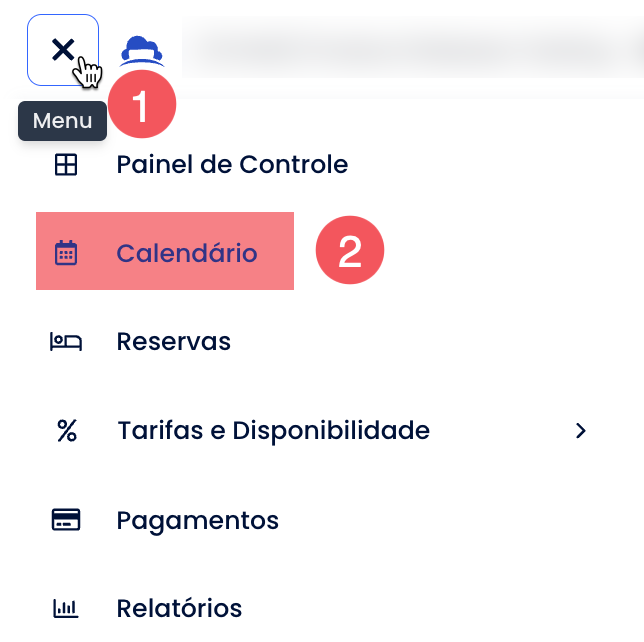Close the menu with the X button

pyautogui.click(x=63, y=50)
